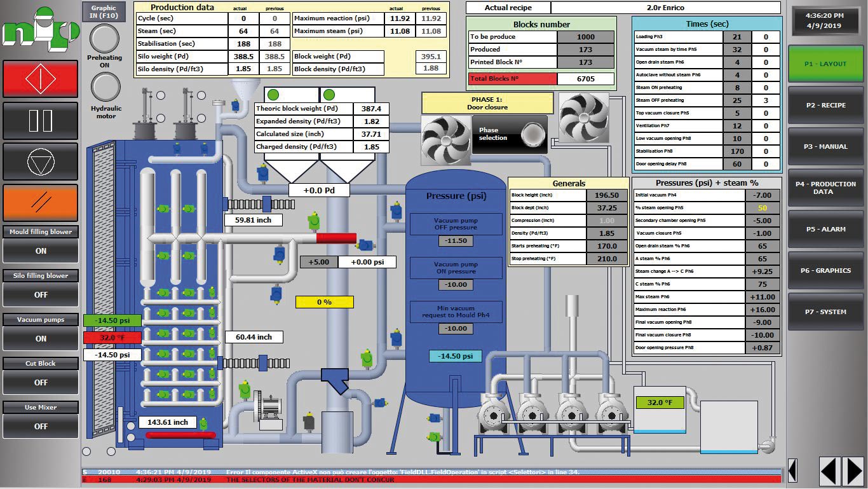Click the right green hopper indicator light
This screenshot has width=868, height=489.
pos(329,95)
